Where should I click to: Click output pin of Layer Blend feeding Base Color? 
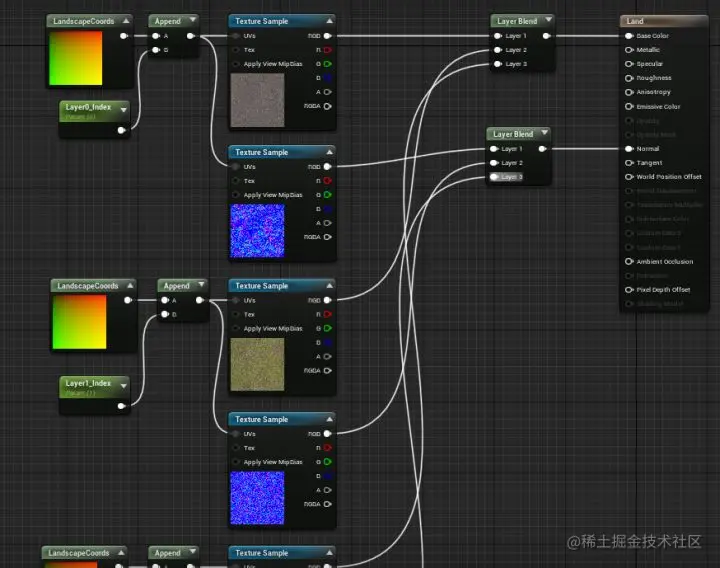point(546,36)
